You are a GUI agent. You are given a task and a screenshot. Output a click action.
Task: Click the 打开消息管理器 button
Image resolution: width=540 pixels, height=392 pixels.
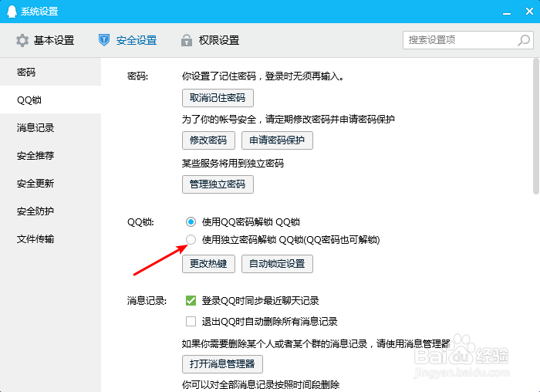click(222, 364)
